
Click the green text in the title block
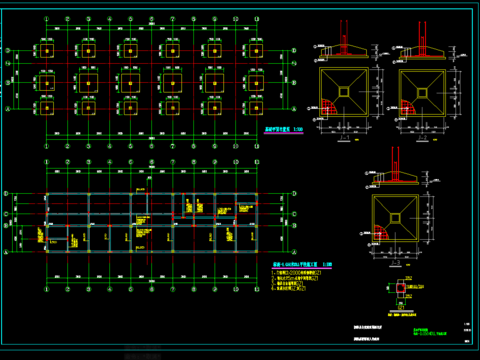[x=430, y=332]
